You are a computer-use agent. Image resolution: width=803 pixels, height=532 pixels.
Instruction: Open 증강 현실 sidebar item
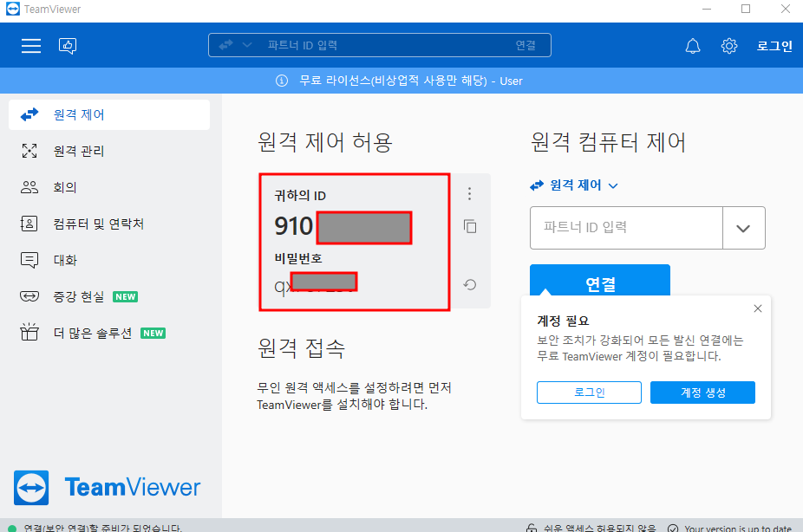pos(109,296)
